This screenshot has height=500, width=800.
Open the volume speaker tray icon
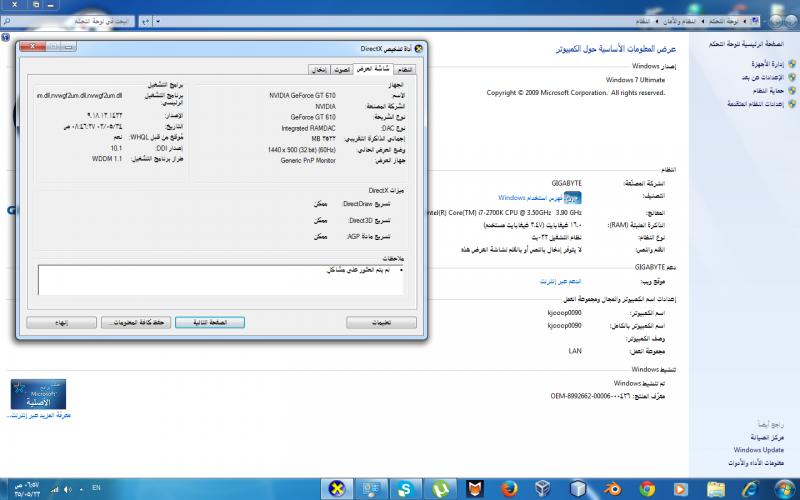click(68, 489)
